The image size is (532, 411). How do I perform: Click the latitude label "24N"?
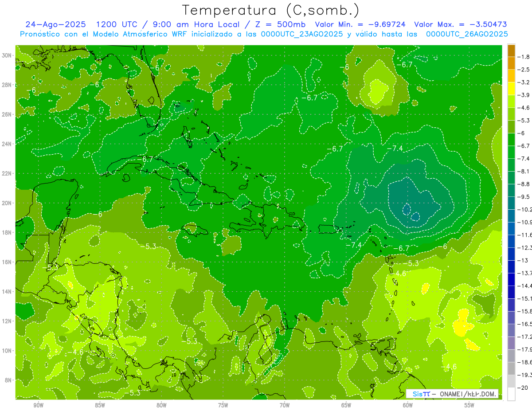coord(7,144)
